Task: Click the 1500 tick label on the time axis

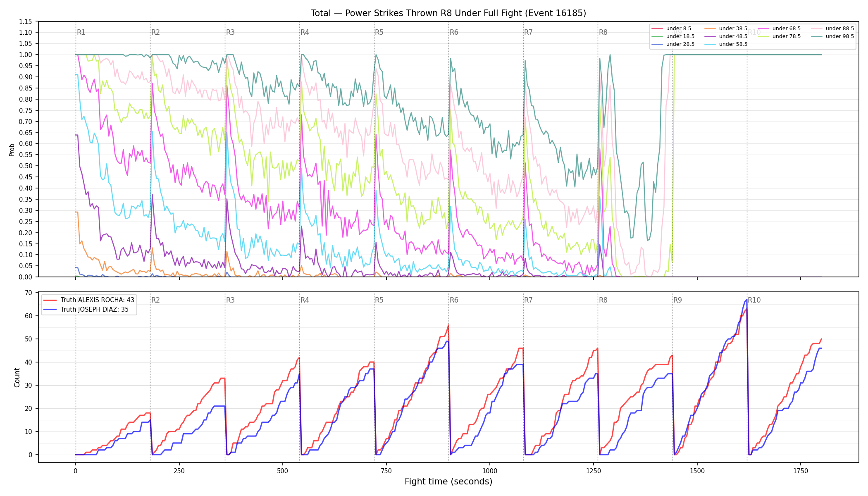Action: tap(697, 471)
